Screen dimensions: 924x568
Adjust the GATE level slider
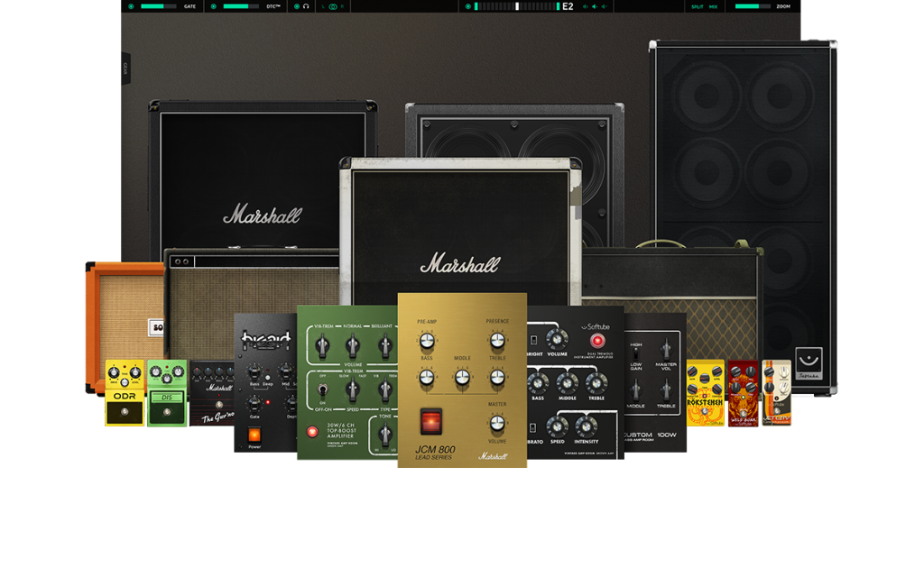159,6
